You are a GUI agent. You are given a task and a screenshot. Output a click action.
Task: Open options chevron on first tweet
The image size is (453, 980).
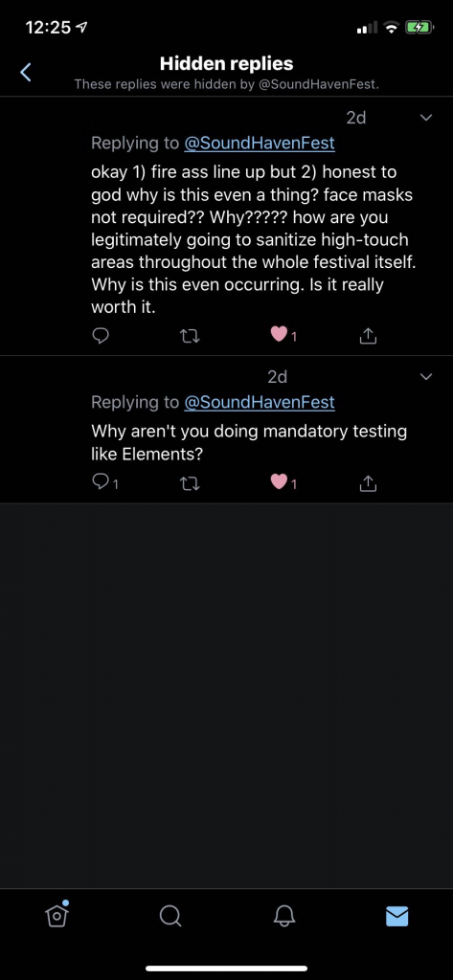pyautogui.click(x=426, y=118)
